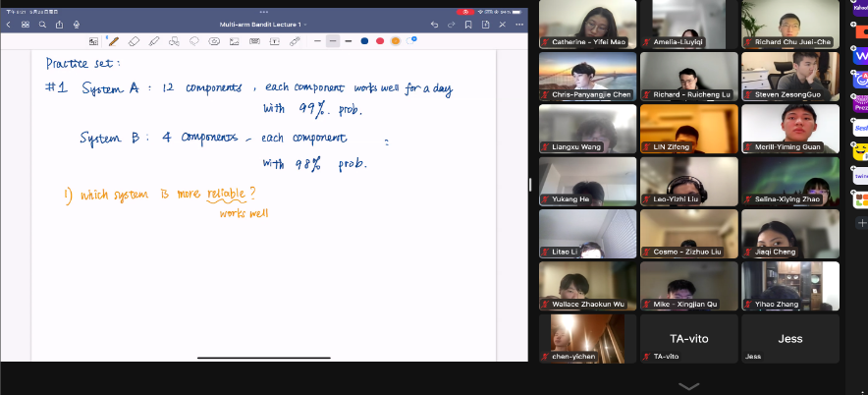Select the eraser tool
The width and height of the screenshot is (868, 395).
click(134, 41)
